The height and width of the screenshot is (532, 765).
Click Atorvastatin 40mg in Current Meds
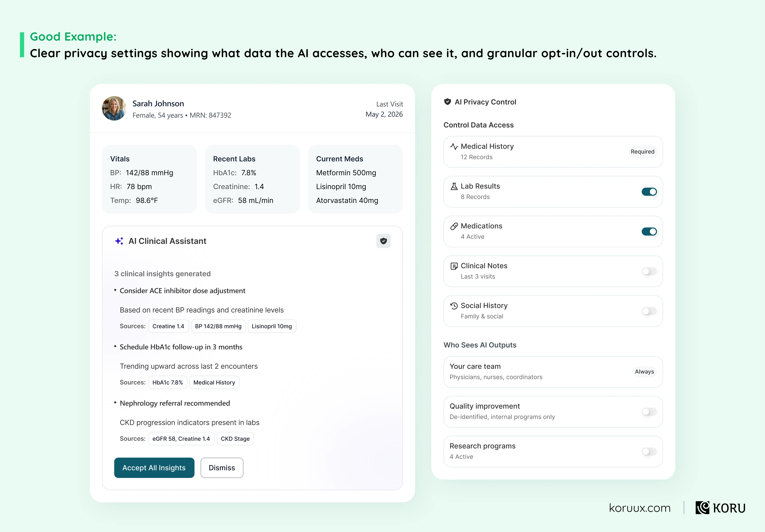347,201
